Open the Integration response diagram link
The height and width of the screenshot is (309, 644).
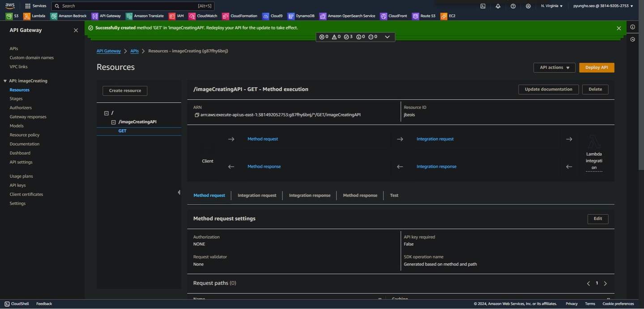436,167
